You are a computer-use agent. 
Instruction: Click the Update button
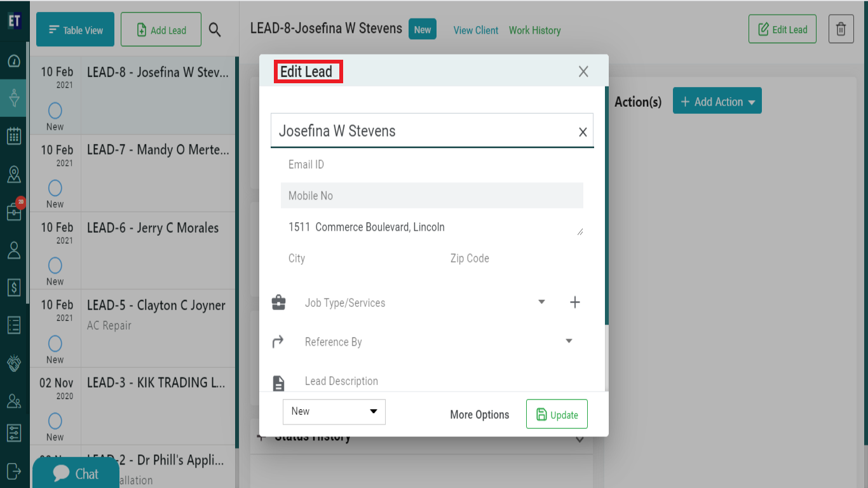tap(557, 414)
